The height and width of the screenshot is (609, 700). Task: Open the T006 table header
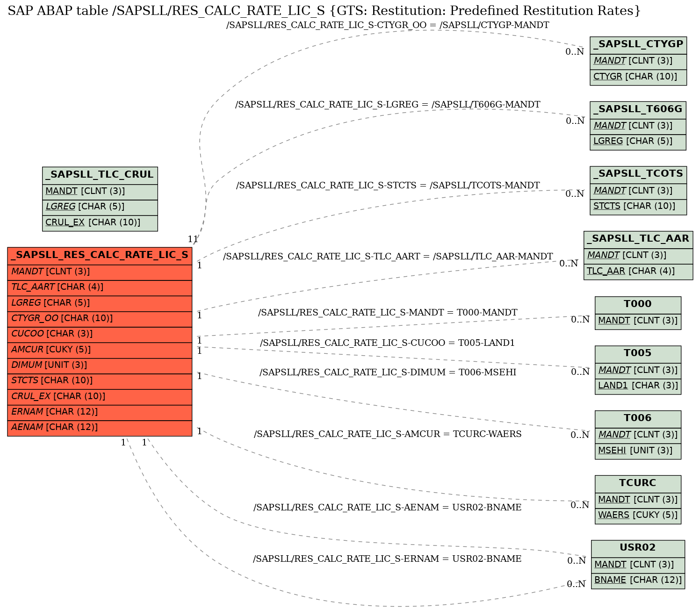638,419
